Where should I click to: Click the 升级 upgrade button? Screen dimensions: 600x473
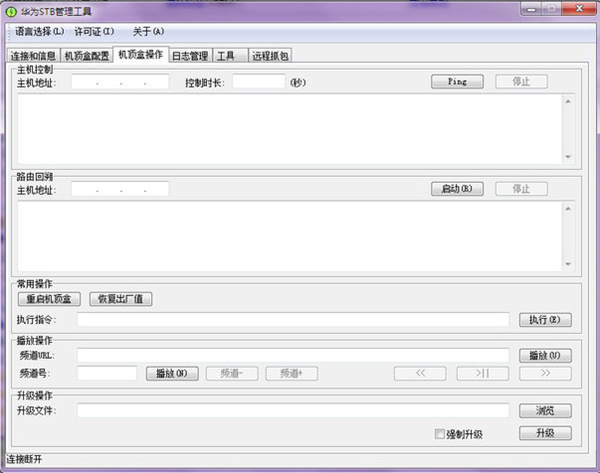pos(545,433)
